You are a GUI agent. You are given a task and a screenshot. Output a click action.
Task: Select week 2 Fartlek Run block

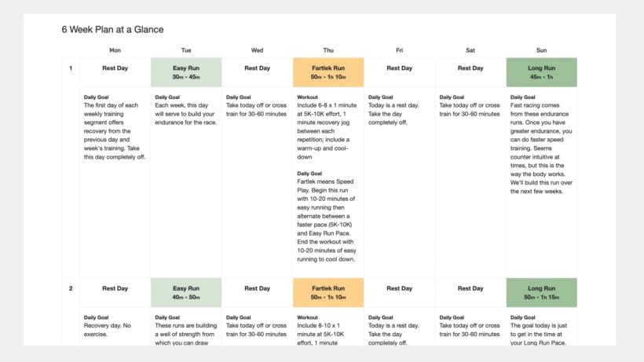328,292
